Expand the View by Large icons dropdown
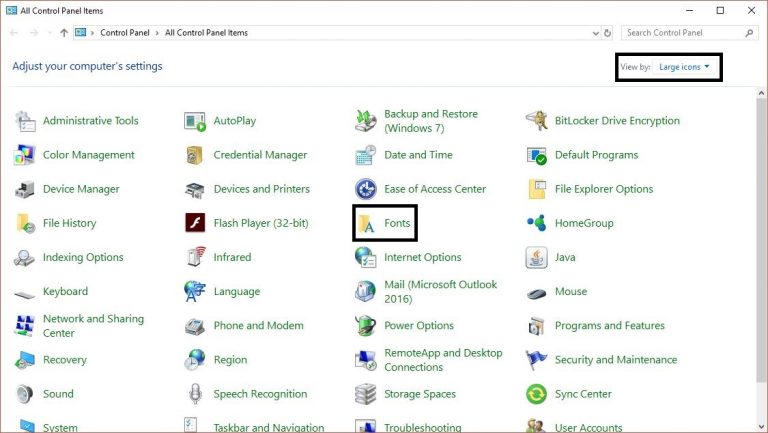This screenshot has height=433, width=768. click(x=684, y=67)
